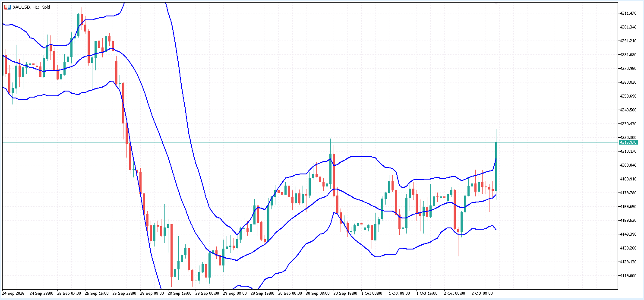This screenshot has height=300, width=644.
Task: Click the 4281.080 price axis label
Action: (x=628, y=55)
